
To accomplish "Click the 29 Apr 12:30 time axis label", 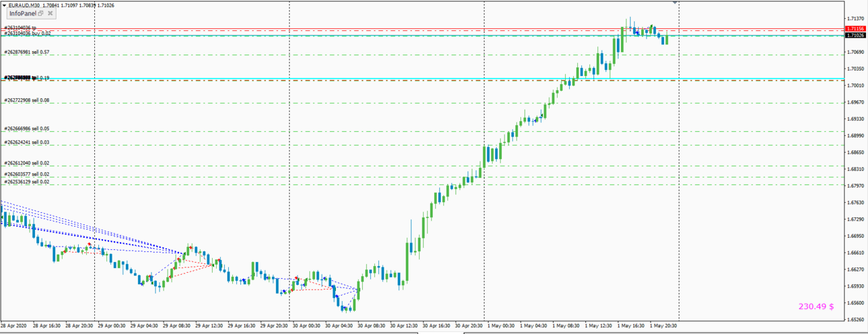I will tap(209, 326).
